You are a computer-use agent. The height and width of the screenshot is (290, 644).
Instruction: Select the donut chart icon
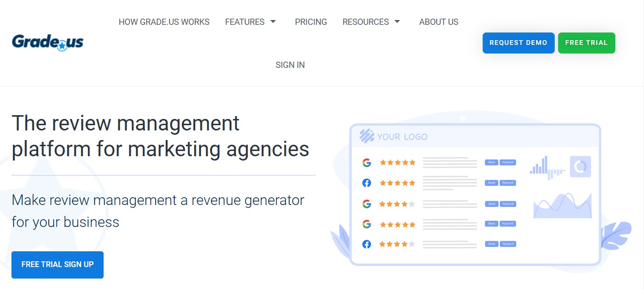pos(580,166)
